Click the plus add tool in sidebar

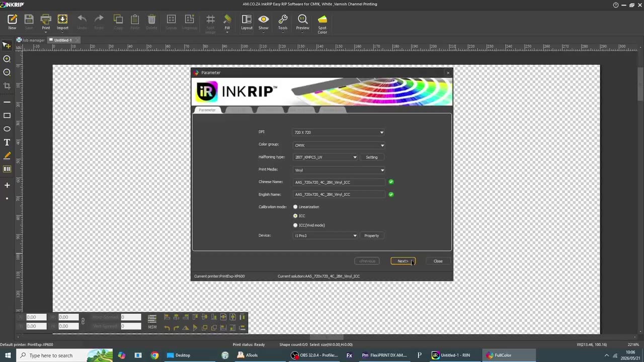coord(7,185)
